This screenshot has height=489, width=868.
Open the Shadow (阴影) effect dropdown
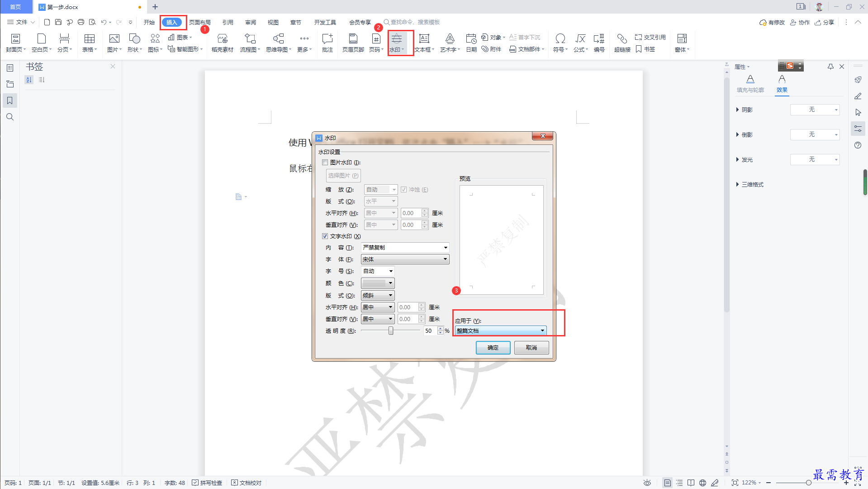815,110
